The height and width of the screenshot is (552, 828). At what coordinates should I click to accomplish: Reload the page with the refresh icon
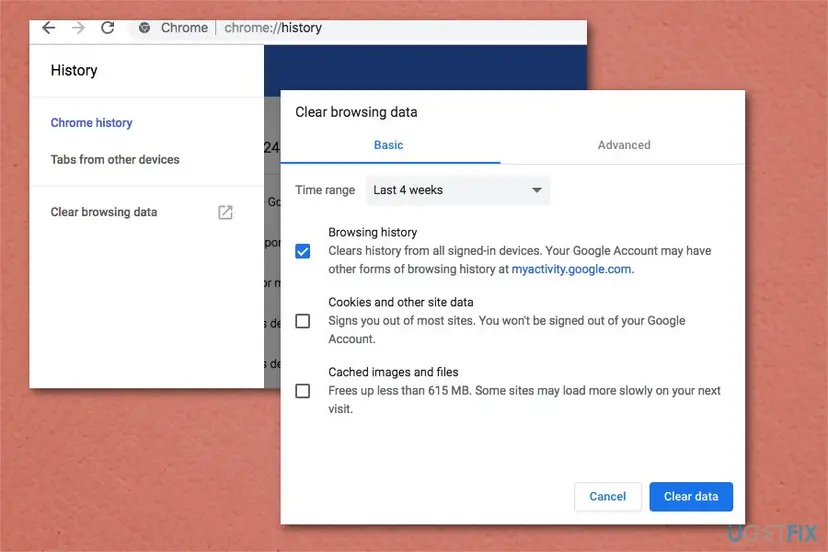[x=108, y=27]
